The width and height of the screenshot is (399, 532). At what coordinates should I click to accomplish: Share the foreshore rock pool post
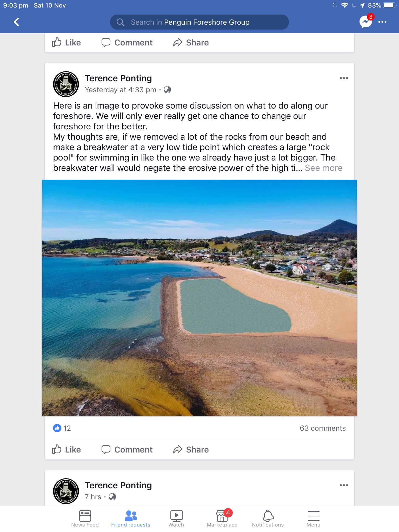(191, 450)
